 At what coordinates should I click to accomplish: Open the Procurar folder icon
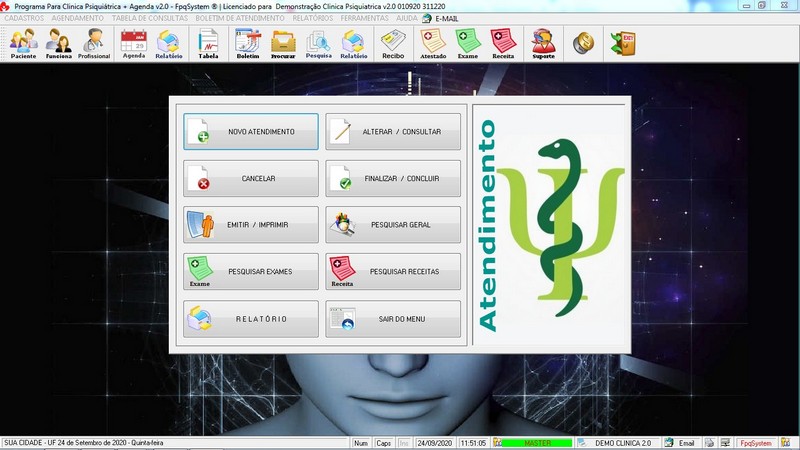283,43
